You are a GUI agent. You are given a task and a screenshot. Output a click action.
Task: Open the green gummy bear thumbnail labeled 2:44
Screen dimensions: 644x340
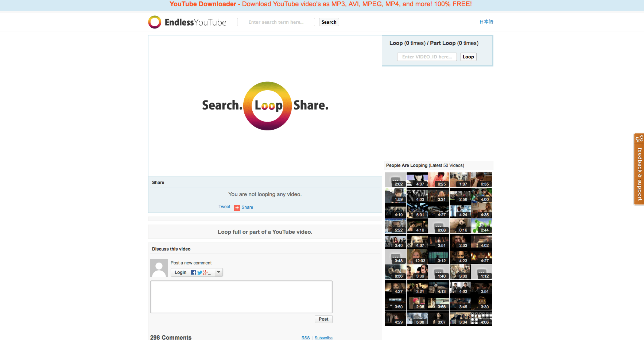coord(482,226)
